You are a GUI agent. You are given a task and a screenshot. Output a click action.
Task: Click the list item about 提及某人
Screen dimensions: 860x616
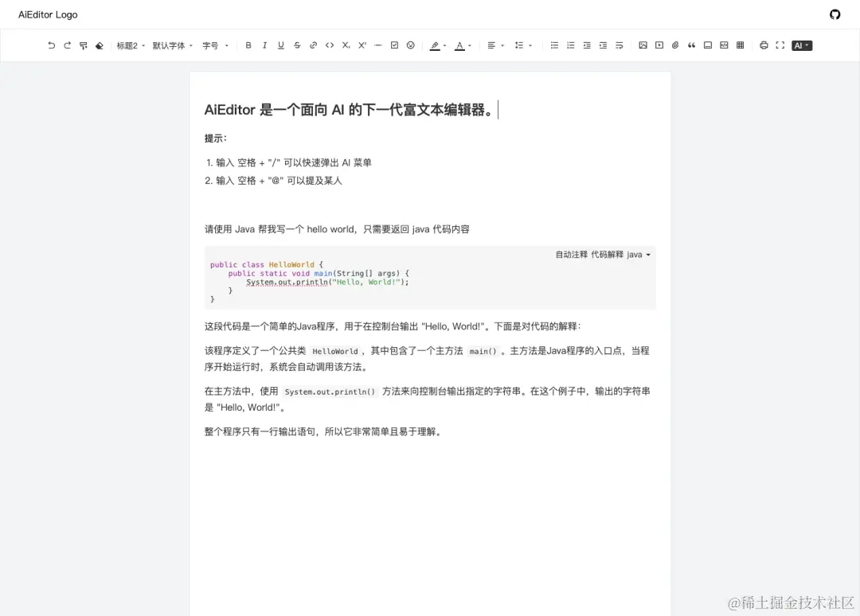coord(279,181)
